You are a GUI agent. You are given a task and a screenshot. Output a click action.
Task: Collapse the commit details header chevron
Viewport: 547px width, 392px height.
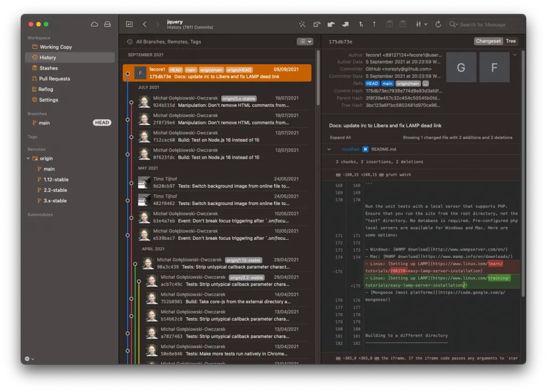pos(515,55)
